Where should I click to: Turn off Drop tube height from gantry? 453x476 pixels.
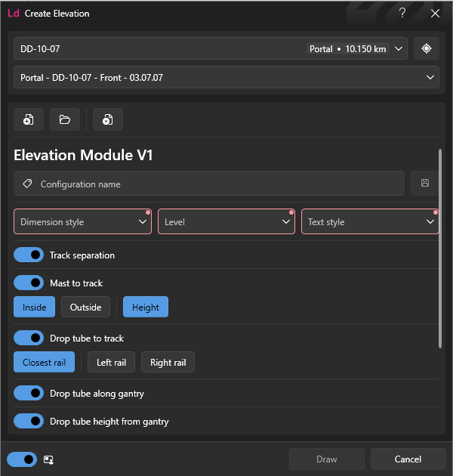(x=29, y=422)
